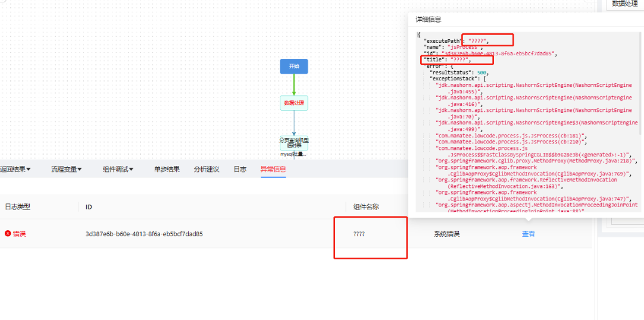The height and width of the screenshot is (320, 644).
Task: Click the ???? component name cell
Action: [359, 234]
